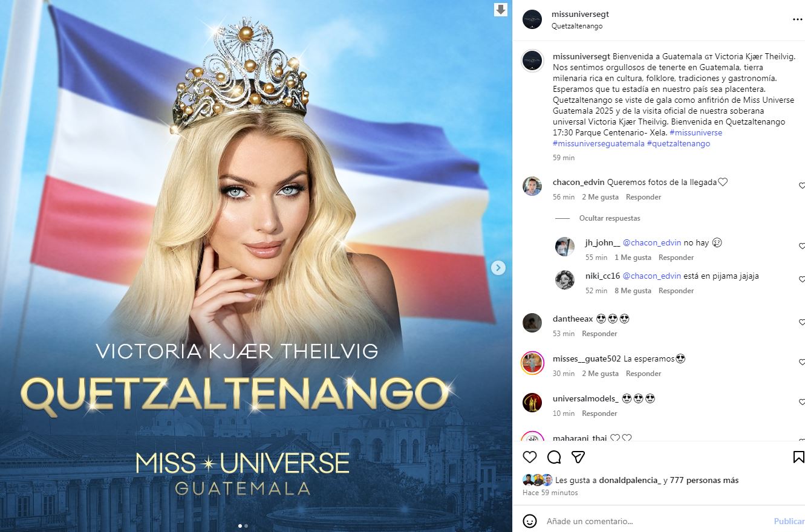Click Publicar to post comment
Image resolution: width=805 pixels, height=532 pixels.
click(x=789, y=521)
